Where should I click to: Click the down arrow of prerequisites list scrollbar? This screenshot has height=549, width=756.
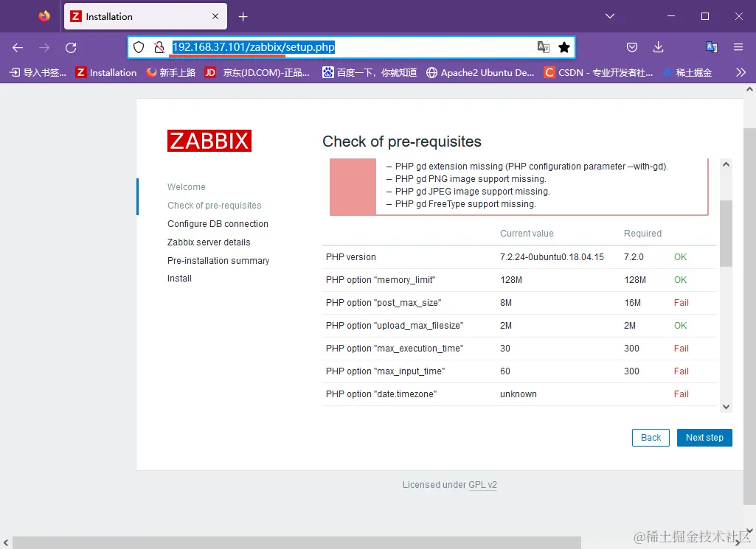coord(726,407)
